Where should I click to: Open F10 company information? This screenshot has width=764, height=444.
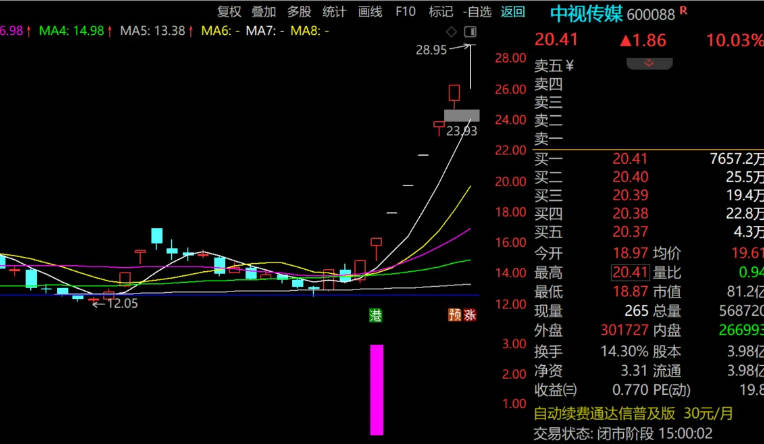pos(405,11)
